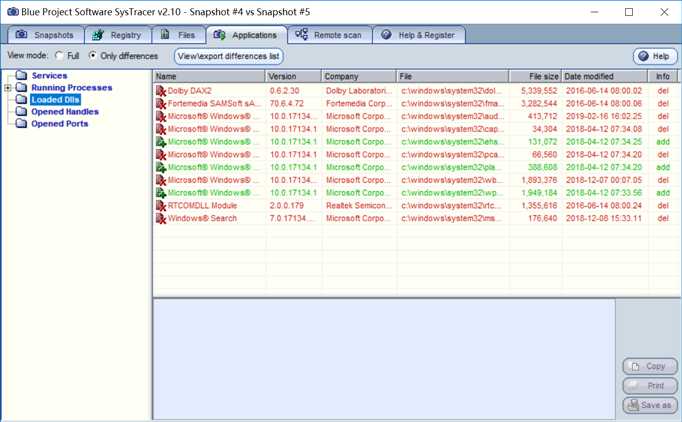
Task: Click the deleted icon beside Windows® Search
Action: (161, 218)
